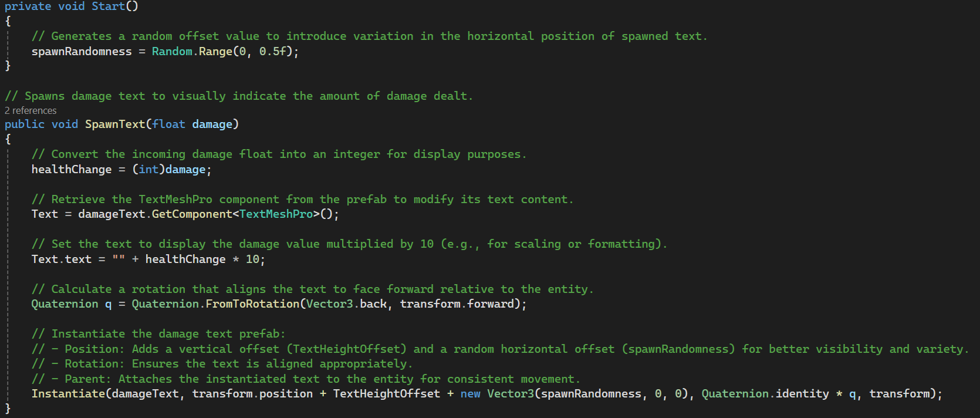Click the SpawnText method name in its declaration
The height and width of the screenshot is (418, 980).
click(x=114, y=124)
